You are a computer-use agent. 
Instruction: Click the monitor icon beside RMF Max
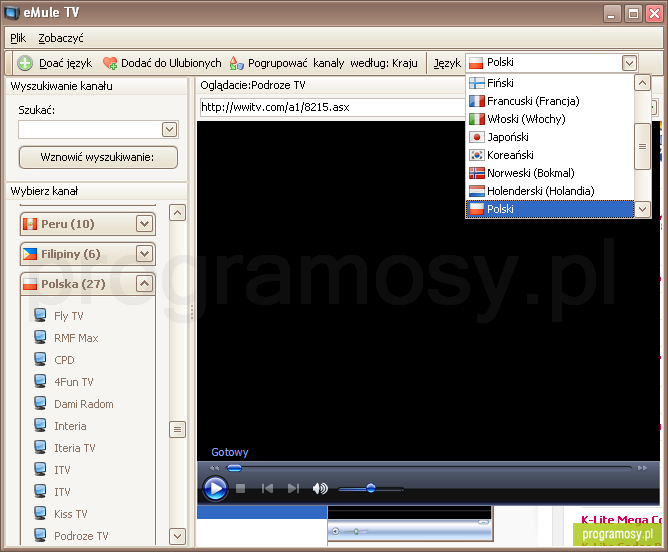click(x=40, y=337)
